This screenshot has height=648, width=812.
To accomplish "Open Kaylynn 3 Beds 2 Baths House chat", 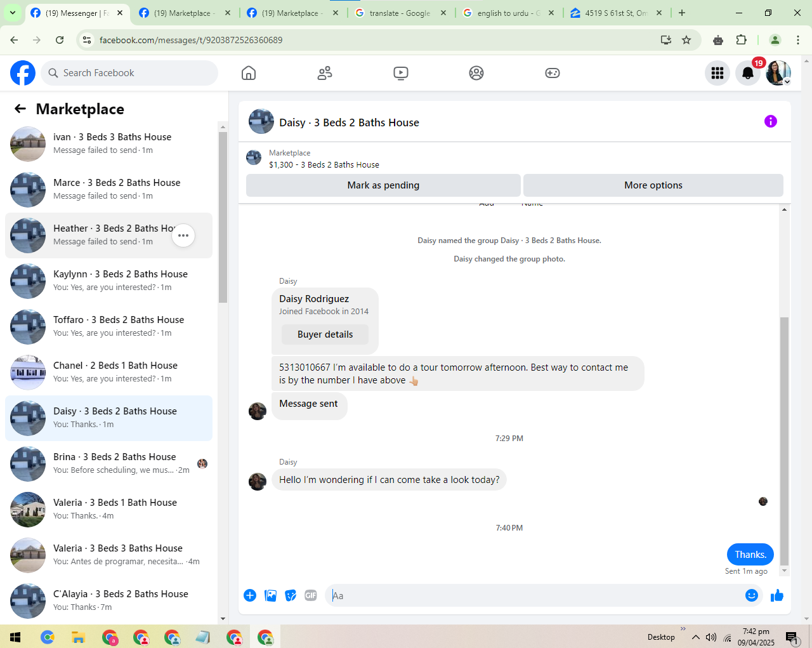I will (109, 281).
